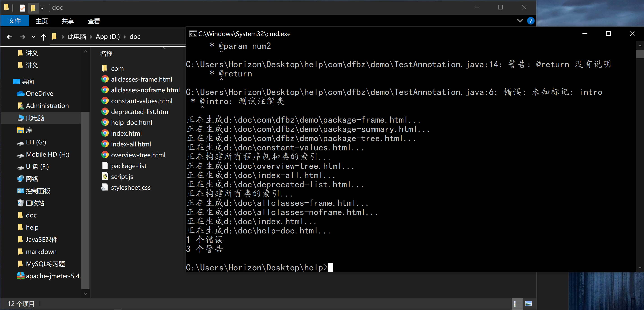Image resolution: width=644 pixels, height=310 pixels.
Task: Select OneDrive in navigation pane
Action: tap(39, 93)
